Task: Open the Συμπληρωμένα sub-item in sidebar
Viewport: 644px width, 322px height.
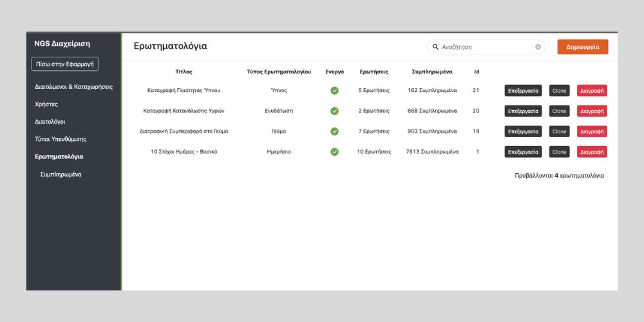Action: coord(61,175)
